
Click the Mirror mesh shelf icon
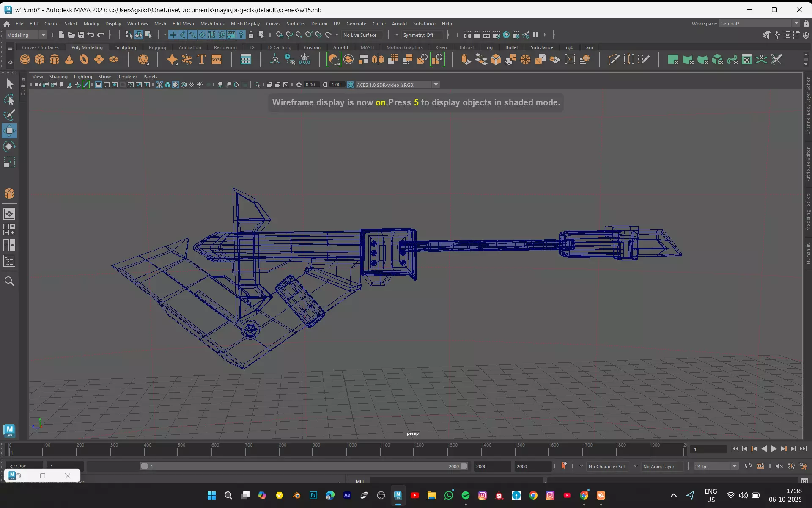point(378,60)
